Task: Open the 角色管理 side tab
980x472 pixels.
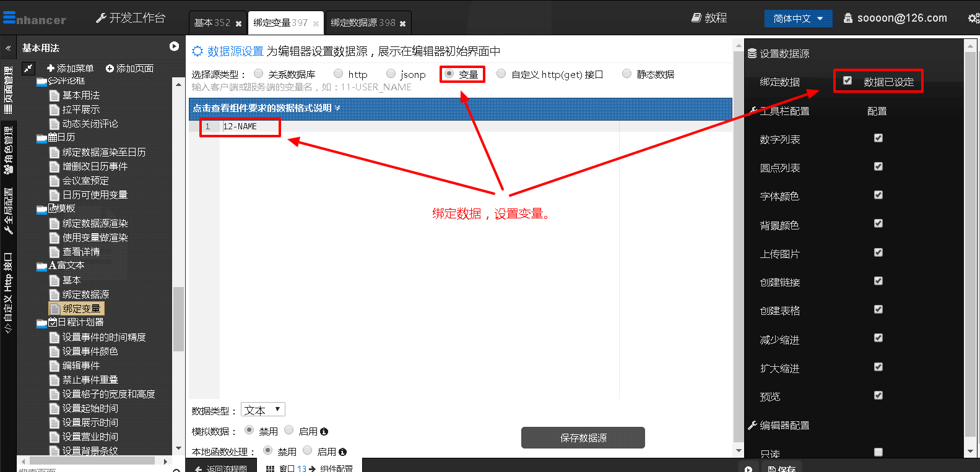Action: (9, 150)
